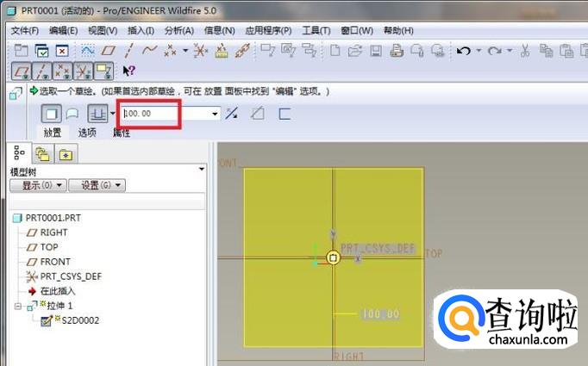Toggle datum point display

63,71
